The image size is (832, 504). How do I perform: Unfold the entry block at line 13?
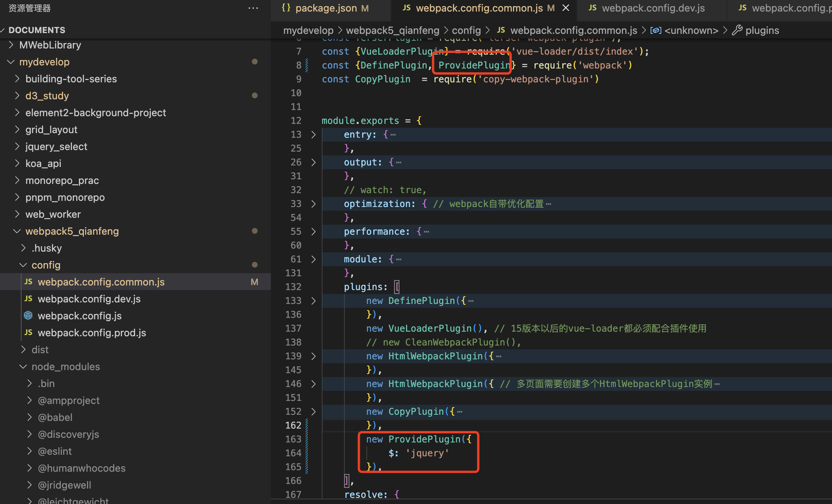313,135
